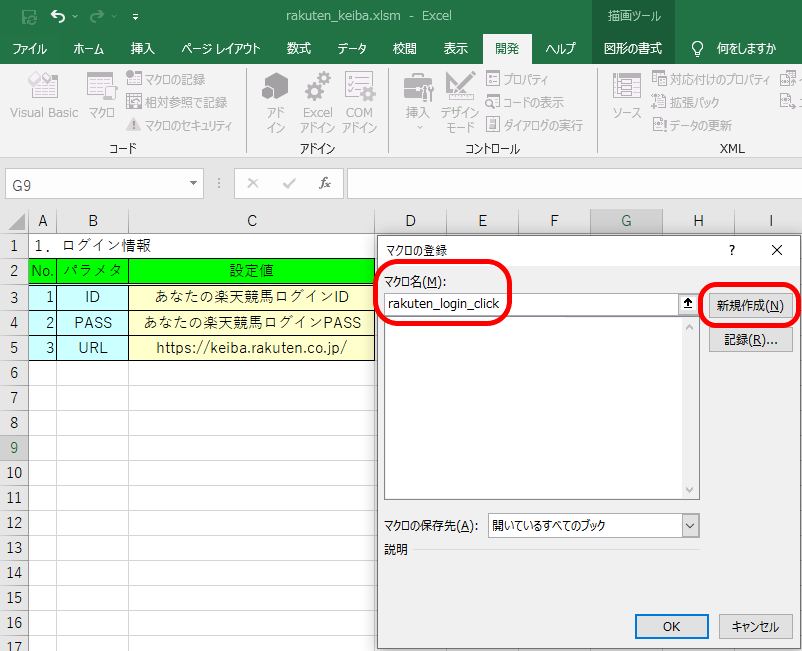802x651 pixels.
Task: Switch to the 数式 tab
Action: coord(299,49)
